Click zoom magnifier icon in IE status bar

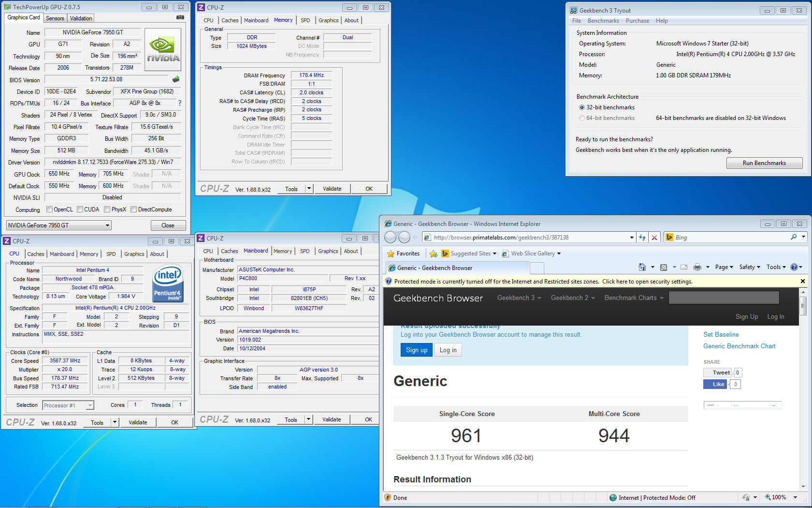point(768,497)
